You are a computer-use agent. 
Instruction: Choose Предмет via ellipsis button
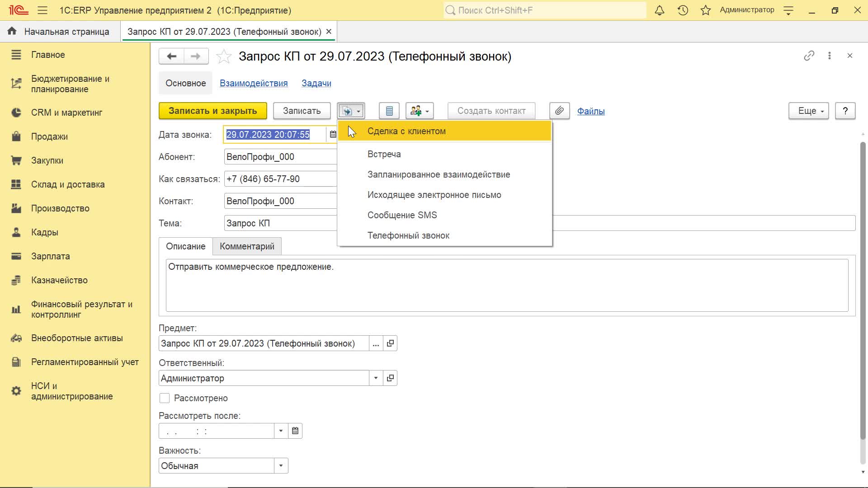pos(376,343)
